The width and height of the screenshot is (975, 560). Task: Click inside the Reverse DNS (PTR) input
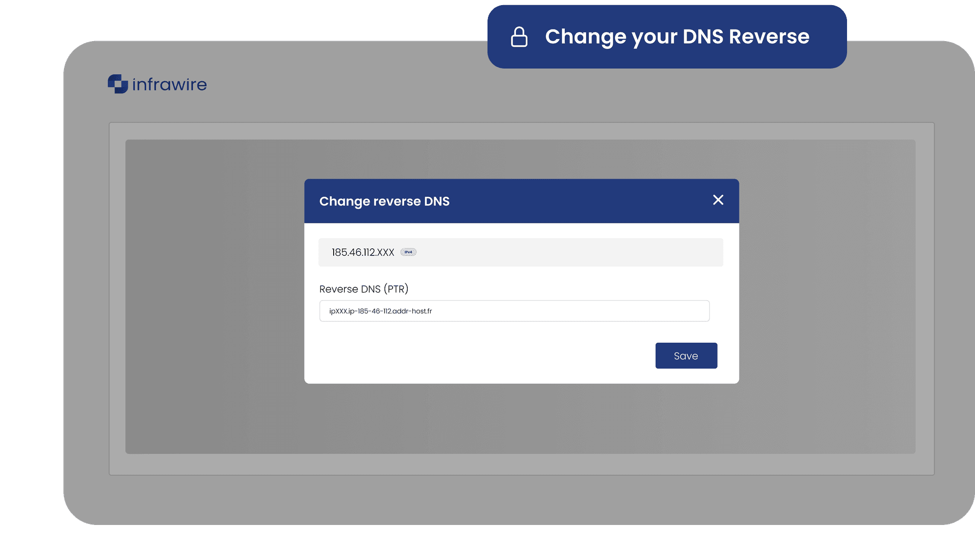click(514, 311)
